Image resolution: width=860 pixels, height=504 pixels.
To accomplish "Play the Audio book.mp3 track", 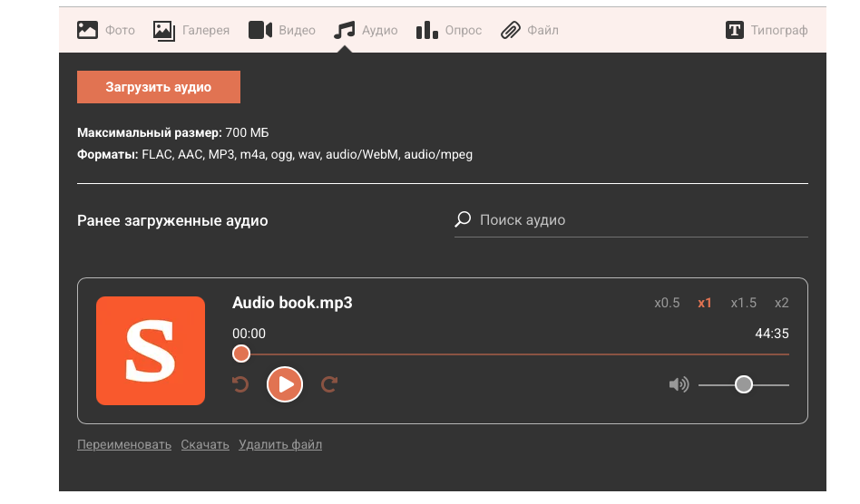I will [285, 384].
